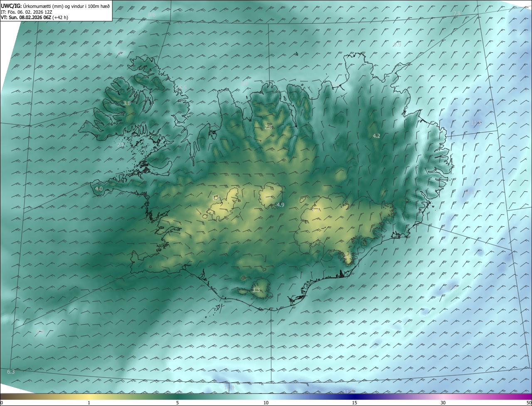
Task: Click the "15" label on the color scale
Action: [x=355, y=403]
